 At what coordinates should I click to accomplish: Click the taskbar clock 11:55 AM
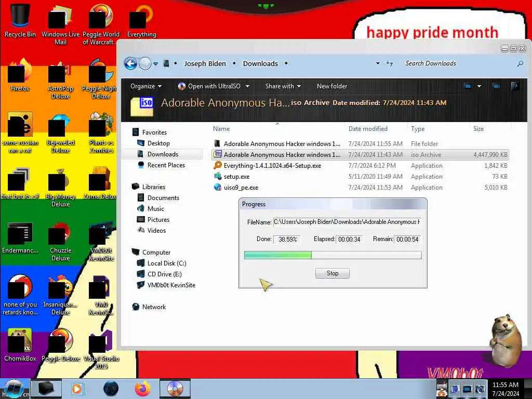(x=505, y=385)
